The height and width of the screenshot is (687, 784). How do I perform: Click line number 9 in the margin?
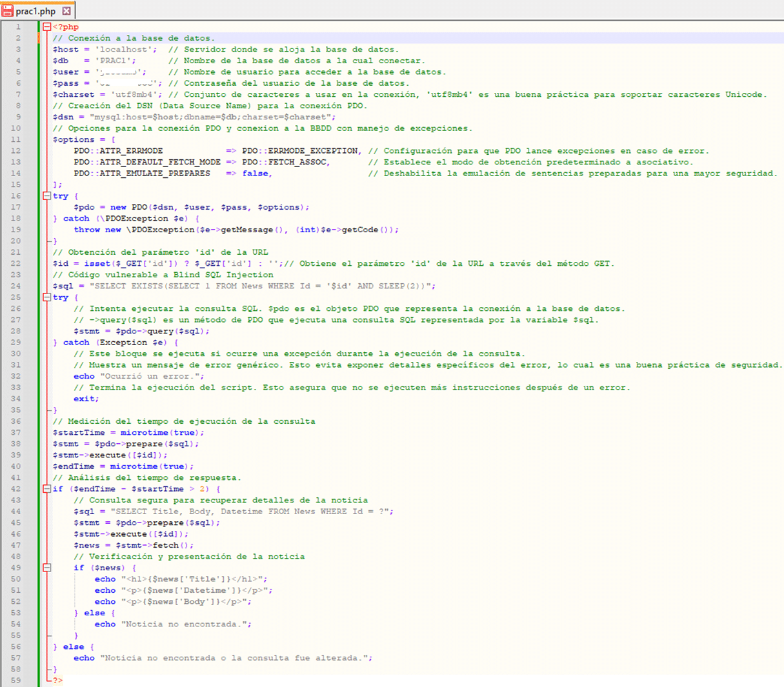click(18, 117)
